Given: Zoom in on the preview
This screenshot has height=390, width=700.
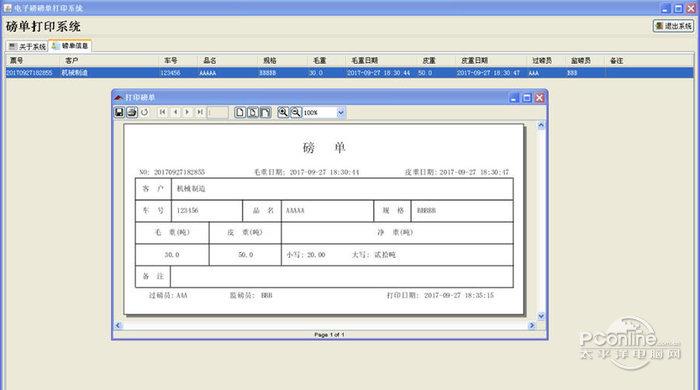Looking at the screenshot, I should (x=283, y=112).
